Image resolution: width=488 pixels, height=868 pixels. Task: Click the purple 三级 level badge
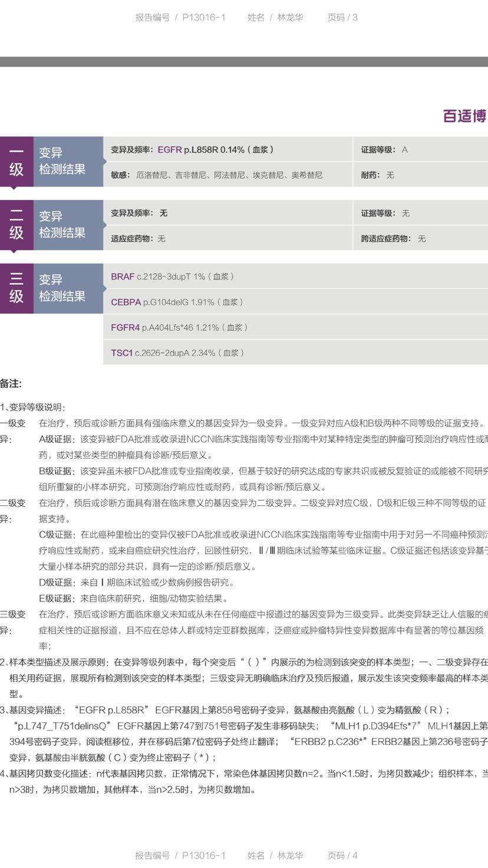17,288
